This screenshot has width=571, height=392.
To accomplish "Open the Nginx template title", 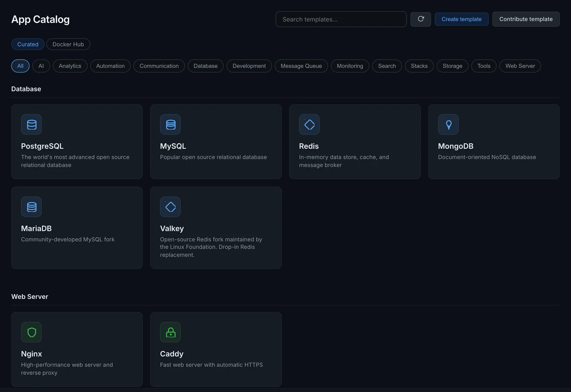I will [x=31, y=354].
